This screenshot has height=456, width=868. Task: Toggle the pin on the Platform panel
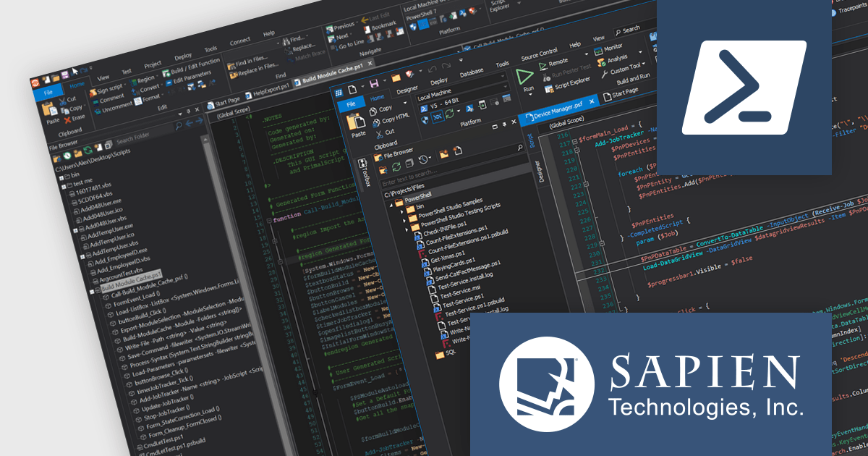point(504,124)
